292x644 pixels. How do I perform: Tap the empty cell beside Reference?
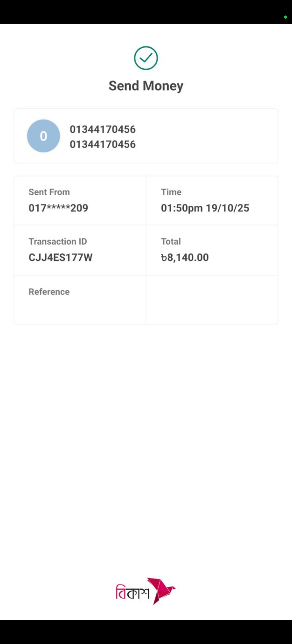coord(212,300)
